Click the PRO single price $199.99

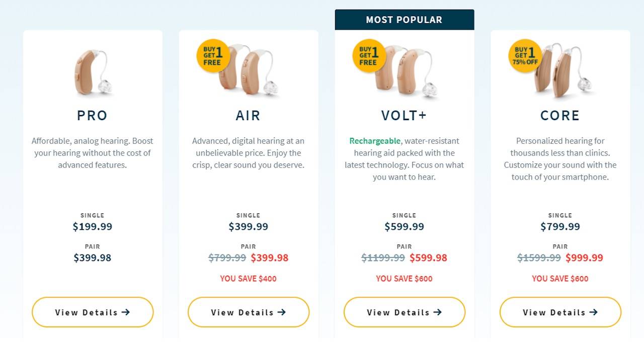click(x=93, y=226)
